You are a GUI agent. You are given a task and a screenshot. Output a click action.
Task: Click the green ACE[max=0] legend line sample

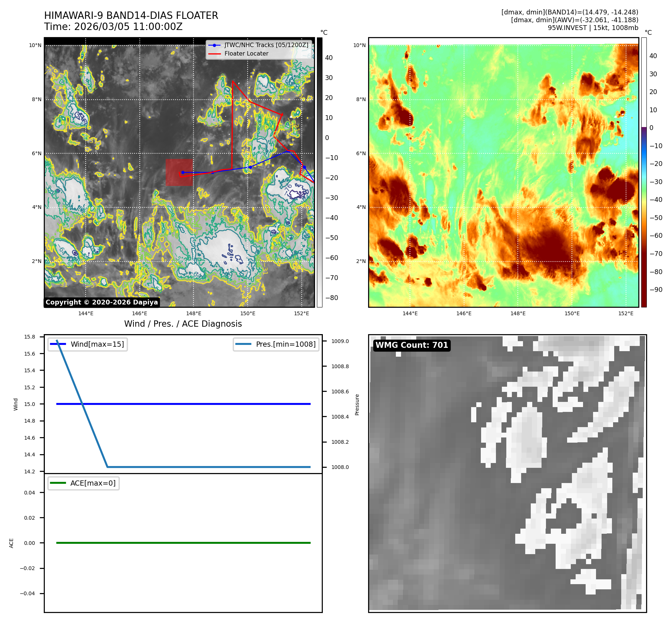point(58,483)
